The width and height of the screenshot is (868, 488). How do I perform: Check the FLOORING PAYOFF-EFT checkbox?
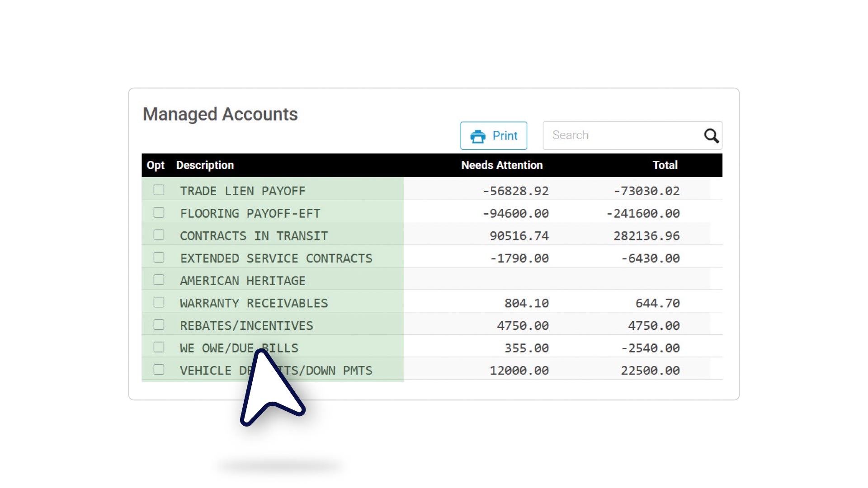[x=159, y=212]
